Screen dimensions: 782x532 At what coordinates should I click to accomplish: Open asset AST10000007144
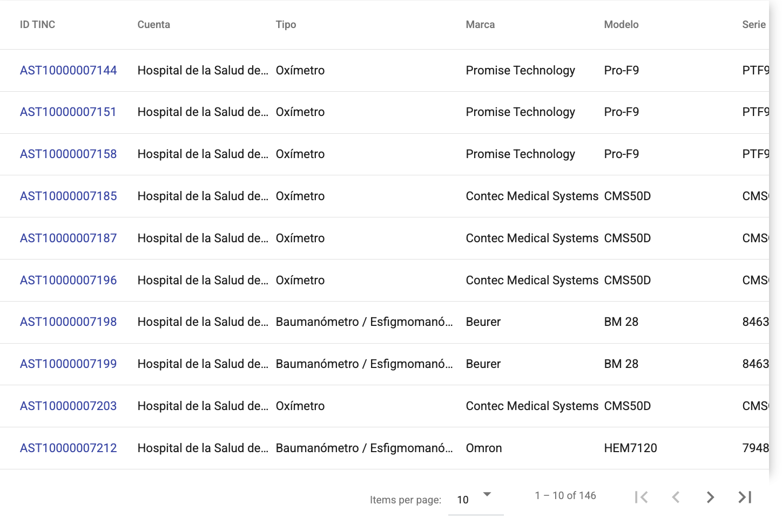coord(69,70)
